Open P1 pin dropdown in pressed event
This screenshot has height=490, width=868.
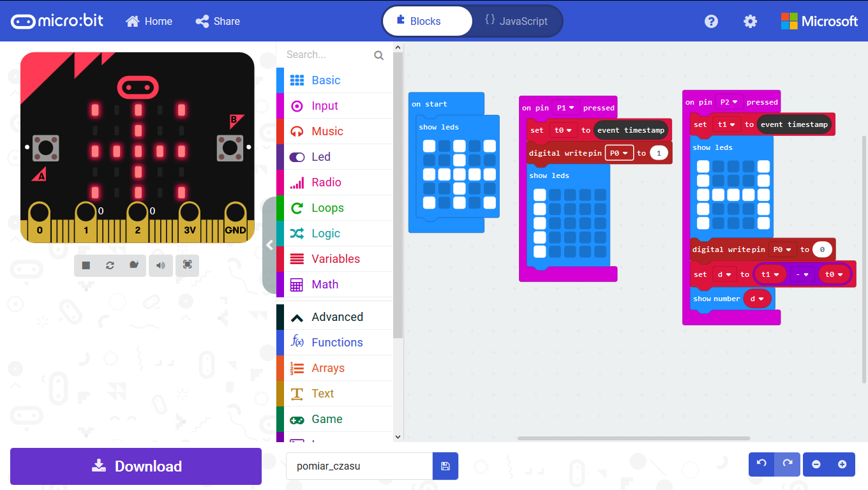coord(566,108)
